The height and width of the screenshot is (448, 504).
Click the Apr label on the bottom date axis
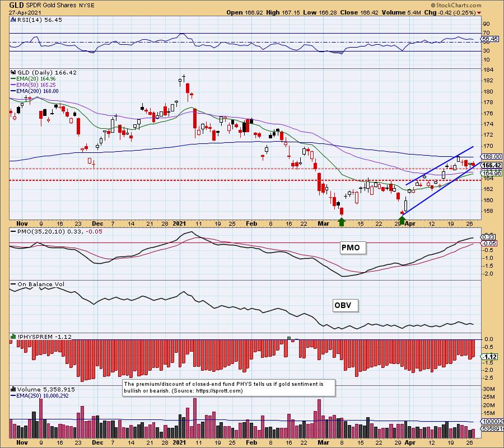click(x=410, y=442)
